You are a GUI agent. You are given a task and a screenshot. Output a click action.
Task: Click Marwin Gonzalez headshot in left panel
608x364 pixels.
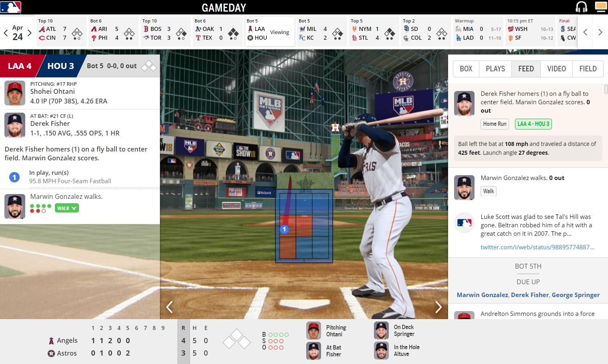pos(15,206)
